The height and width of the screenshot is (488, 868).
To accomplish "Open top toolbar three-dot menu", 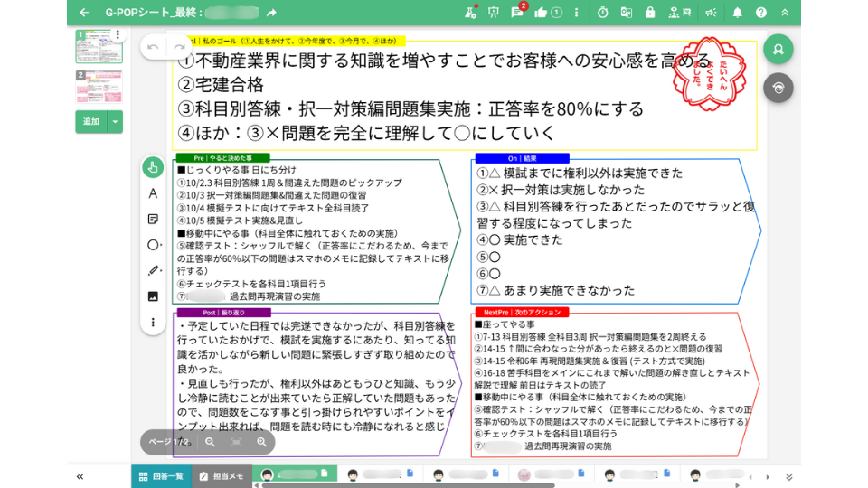I will 576,12.
